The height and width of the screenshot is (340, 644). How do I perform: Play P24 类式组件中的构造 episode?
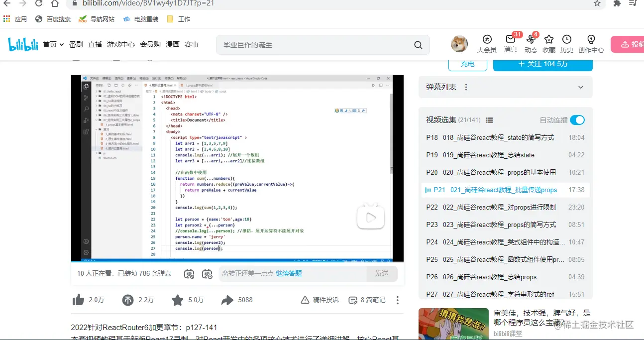(x=505, y=242)
